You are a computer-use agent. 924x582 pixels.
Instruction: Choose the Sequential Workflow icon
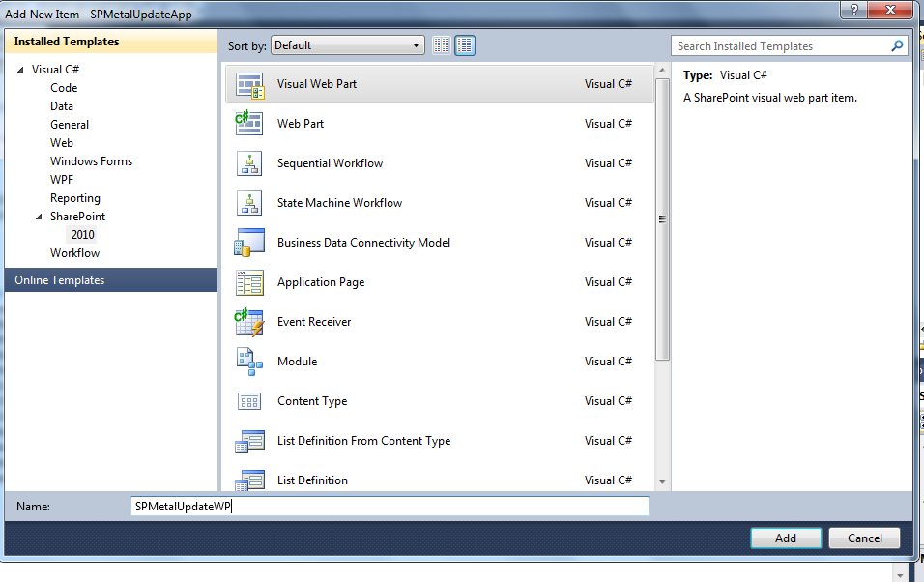249,163
